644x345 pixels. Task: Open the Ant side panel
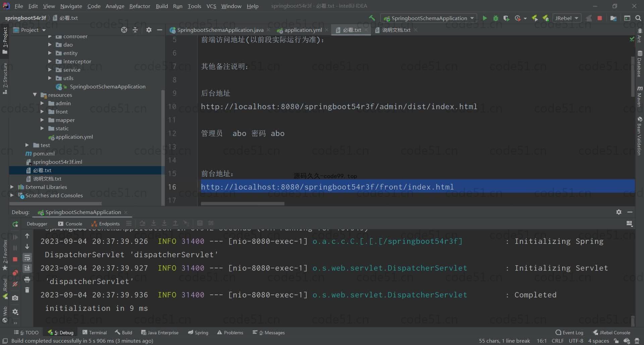(x=640, y=36)
